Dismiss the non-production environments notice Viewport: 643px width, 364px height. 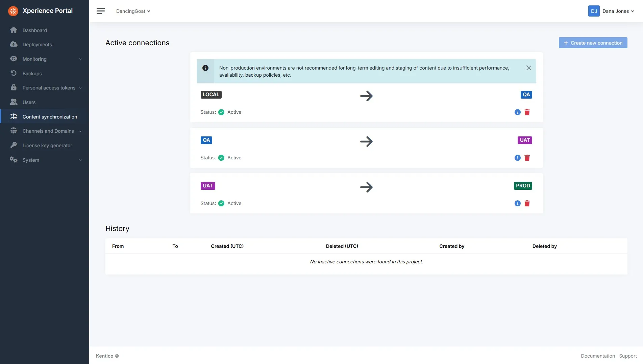coord(528,68)
